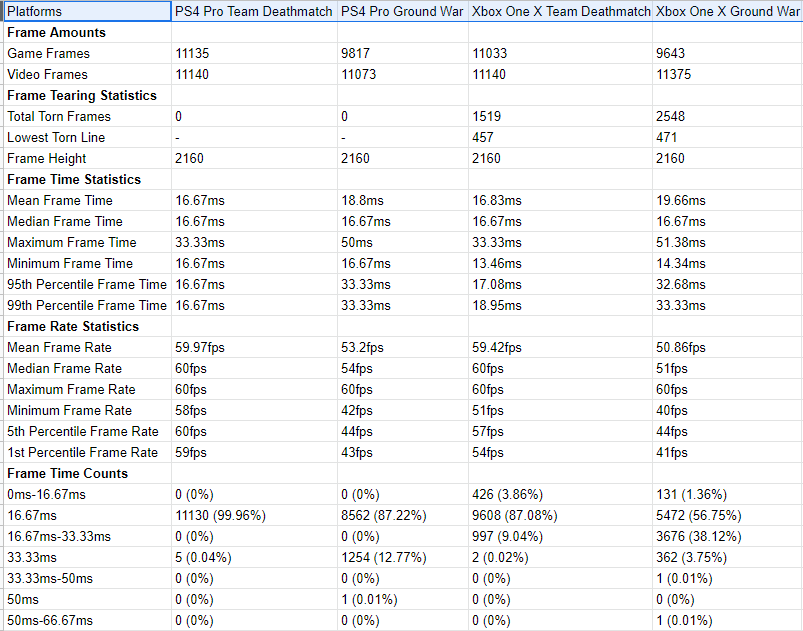
Task: Click the 99th Percentile Frame Time label
Action: point(87,305)
